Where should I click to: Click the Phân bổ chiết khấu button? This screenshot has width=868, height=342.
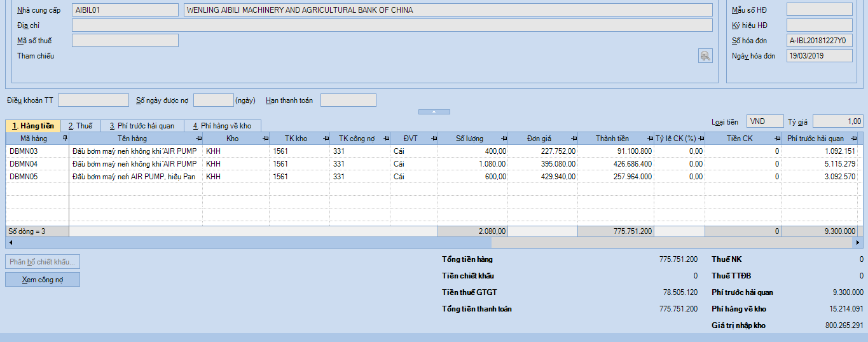(x=43, y=262)
